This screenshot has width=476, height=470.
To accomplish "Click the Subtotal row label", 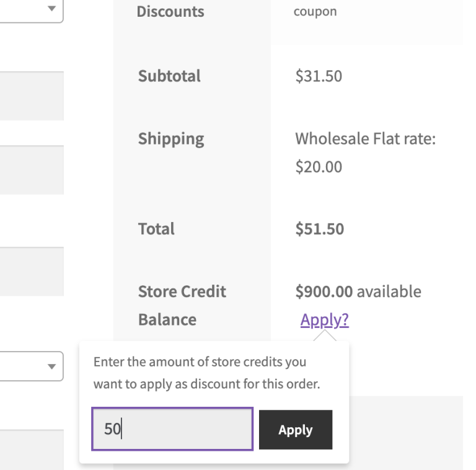I will click(x=169, y=76).
